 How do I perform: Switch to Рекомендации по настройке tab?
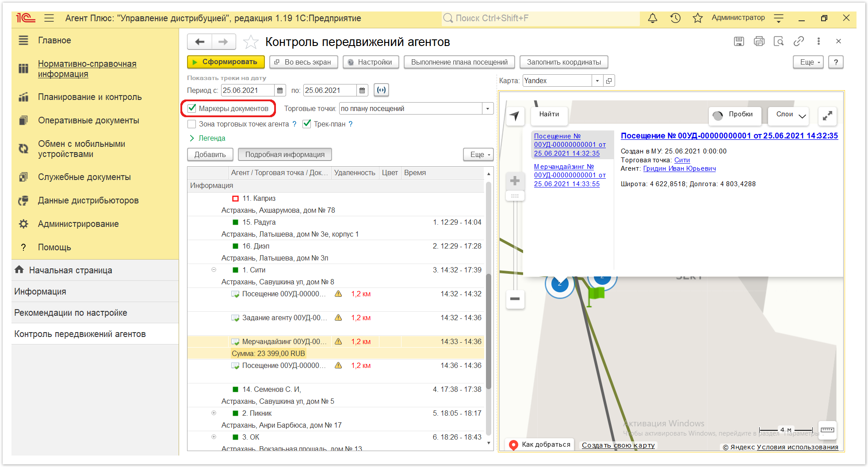[95, 313]
